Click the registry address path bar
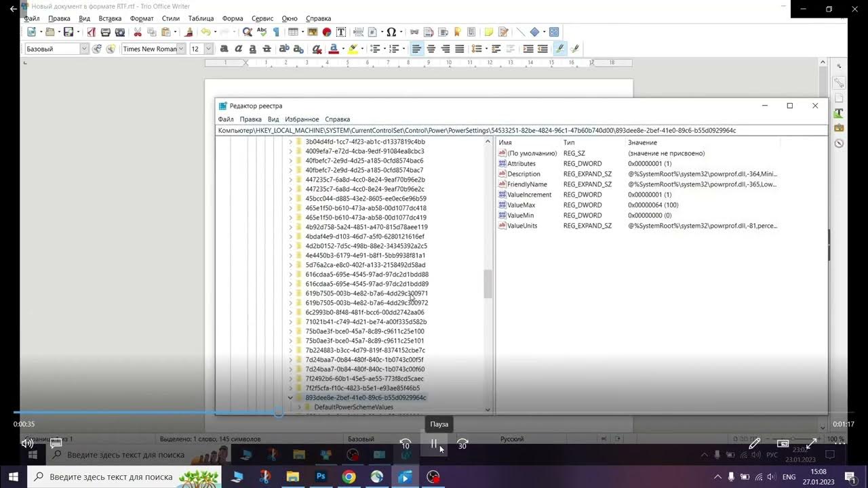Image resolution: width=868 pixels, height=488 pixels. 521,130
